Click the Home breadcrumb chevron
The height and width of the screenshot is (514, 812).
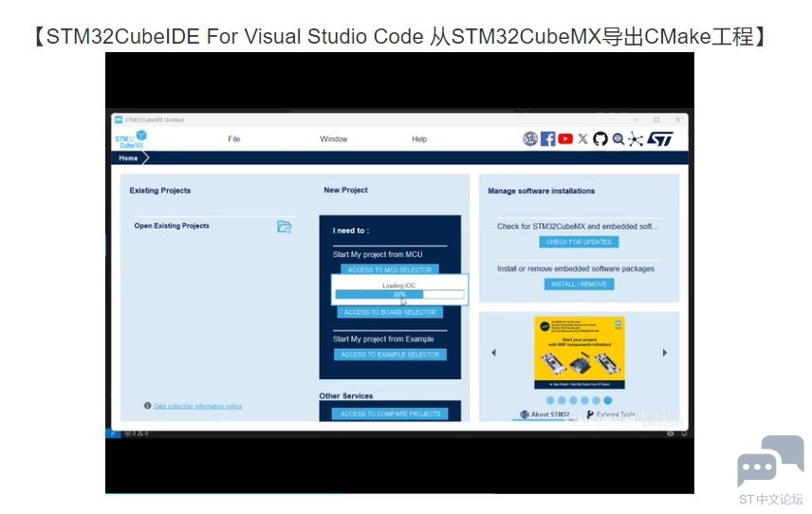tap(145, 157)
